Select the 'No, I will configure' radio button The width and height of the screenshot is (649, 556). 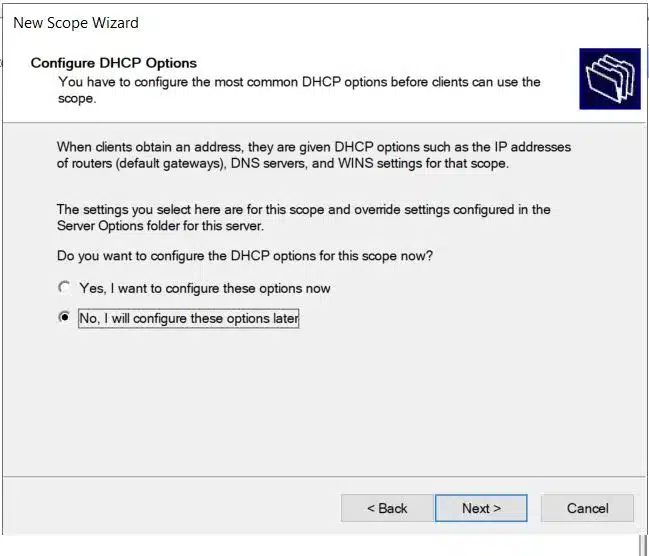65,318
